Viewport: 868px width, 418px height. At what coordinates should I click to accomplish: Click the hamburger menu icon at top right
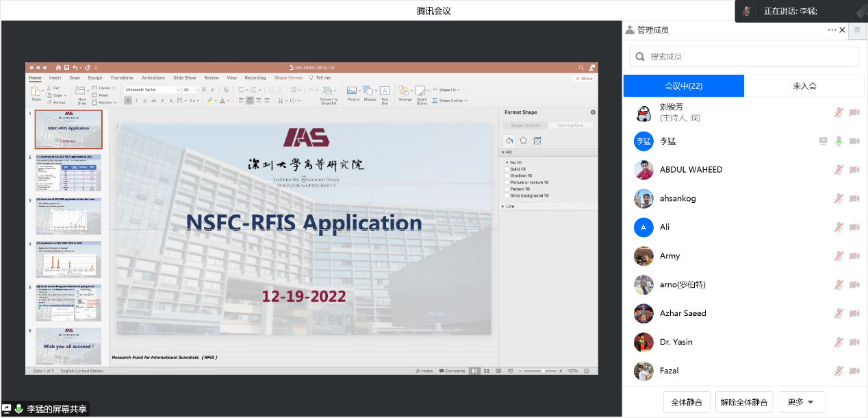[857, 30]
